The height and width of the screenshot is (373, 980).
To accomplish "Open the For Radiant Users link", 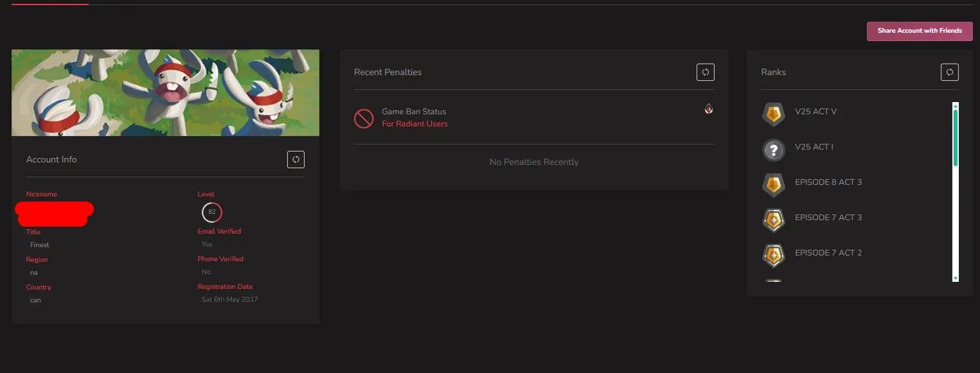I will click(414, 124).
